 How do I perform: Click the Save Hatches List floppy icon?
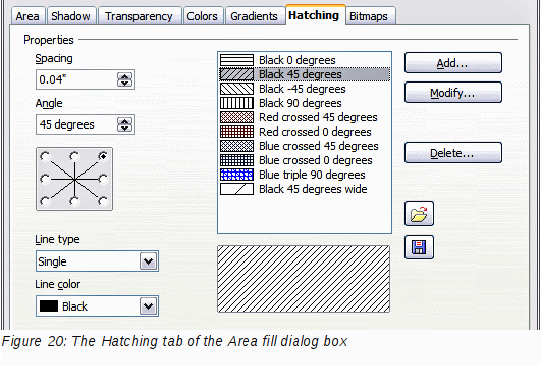coord(419,247)
